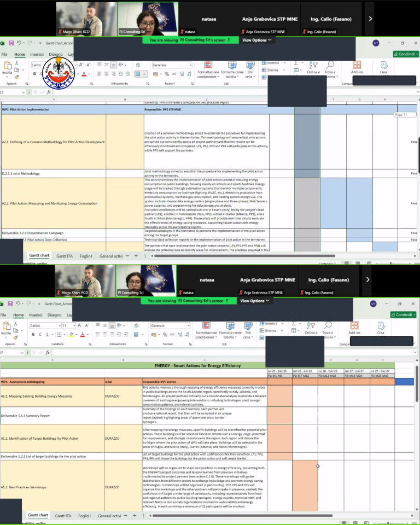Image resolution: width=420 pixels, height=525 pixels.
Task: Toggle right text alignment in lower Excel ribbon
Action: pyautogui.click(x=112, y=334)
